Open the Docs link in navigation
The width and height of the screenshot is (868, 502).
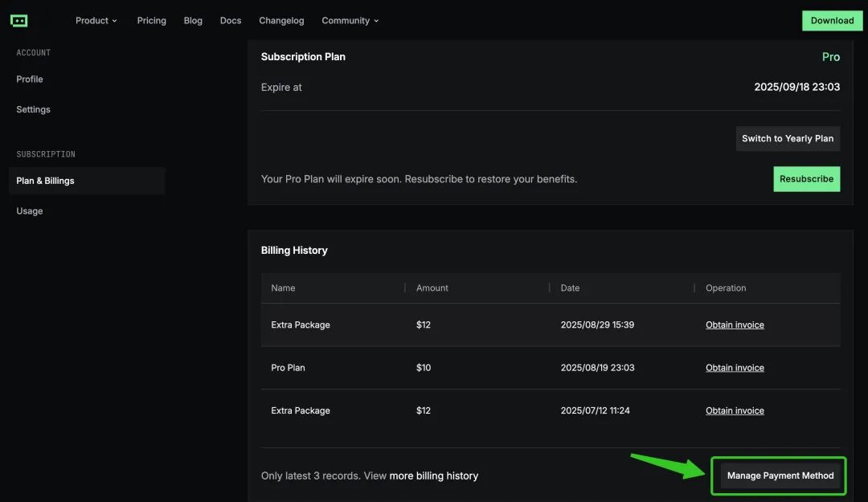pyautogui.click(x=231, y=21)
